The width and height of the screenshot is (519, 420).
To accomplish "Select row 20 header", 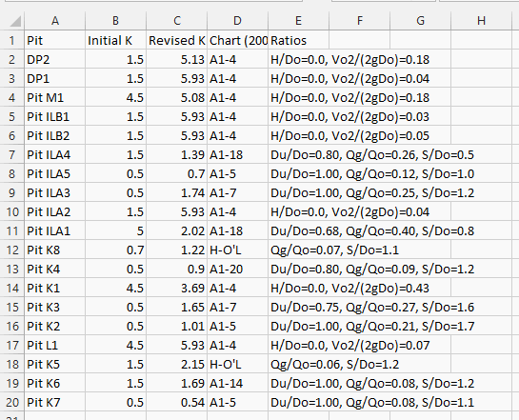I will point(12,402).
